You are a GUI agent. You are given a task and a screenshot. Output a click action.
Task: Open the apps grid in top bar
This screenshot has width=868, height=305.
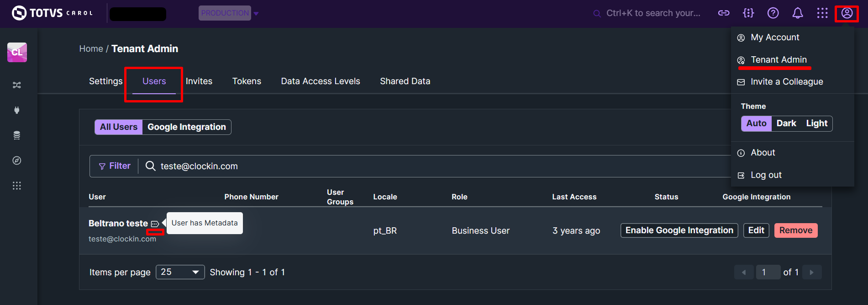tap(822, 13)
